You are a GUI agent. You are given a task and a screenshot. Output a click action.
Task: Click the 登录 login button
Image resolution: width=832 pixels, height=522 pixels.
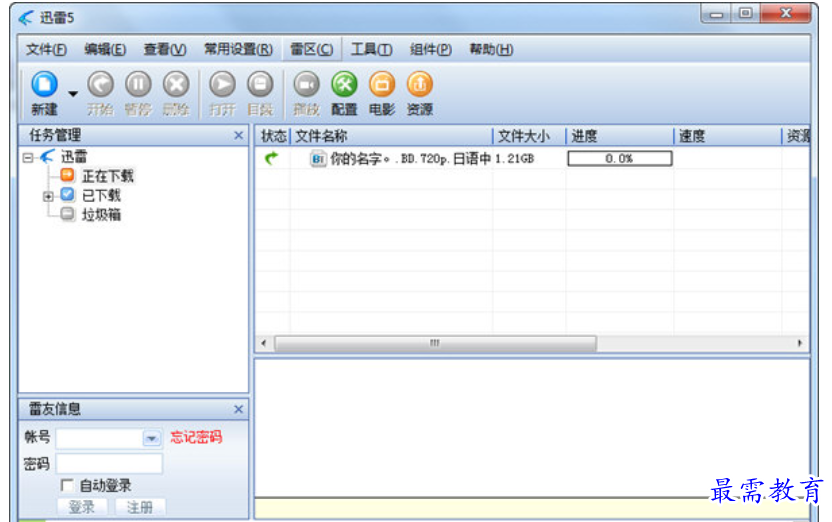pos(82,507)
